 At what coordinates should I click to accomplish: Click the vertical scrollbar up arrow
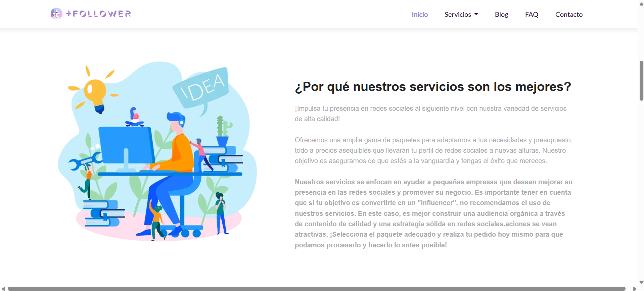click(x=641, y=4)
